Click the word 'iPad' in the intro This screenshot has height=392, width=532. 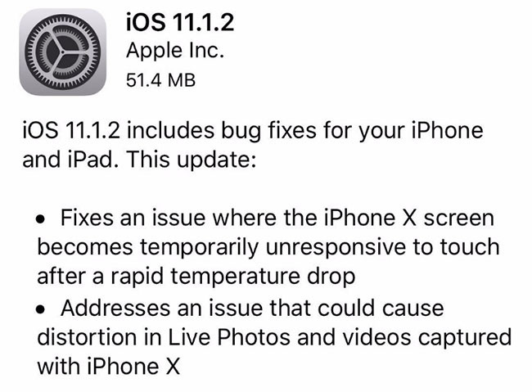pyautogui.click(x=90, y=160)
